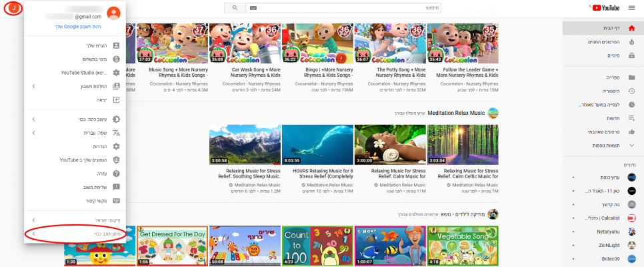Screen dimensions: 644x267
Task: Click the עזרה help question mark icon
Action: (x=116, y=174)
